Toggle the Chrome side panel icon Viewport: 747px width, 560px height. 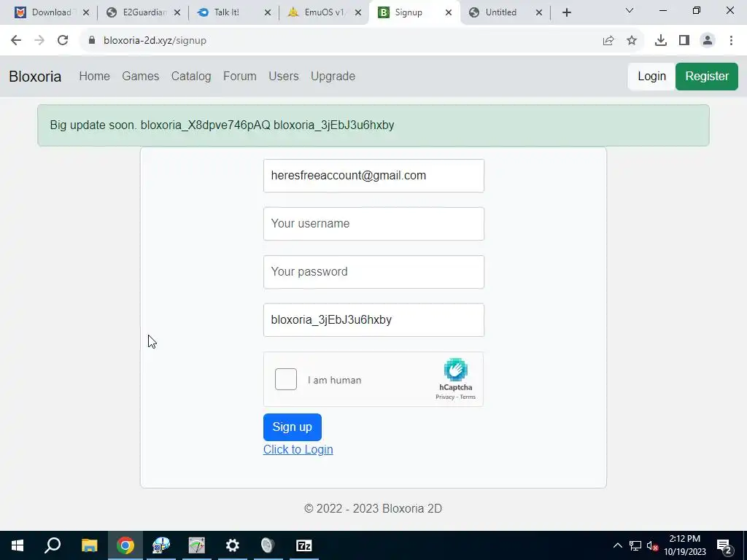(x=684, y=41)
